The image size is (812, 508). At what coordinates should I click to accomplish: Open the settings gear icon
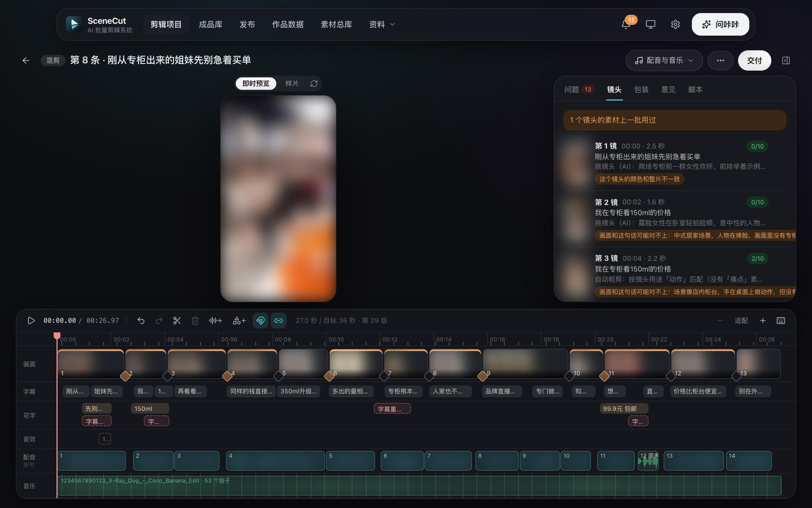[x=675, y=24]
